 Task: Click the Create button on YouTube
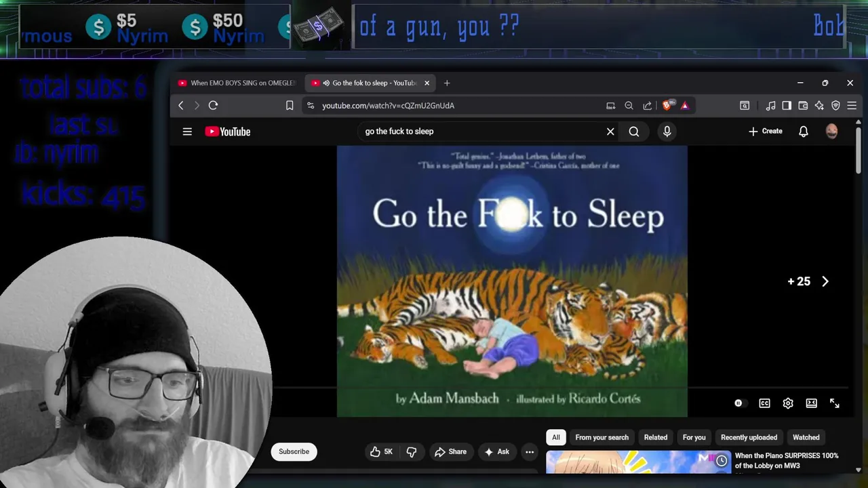click(x=766, y=131)
